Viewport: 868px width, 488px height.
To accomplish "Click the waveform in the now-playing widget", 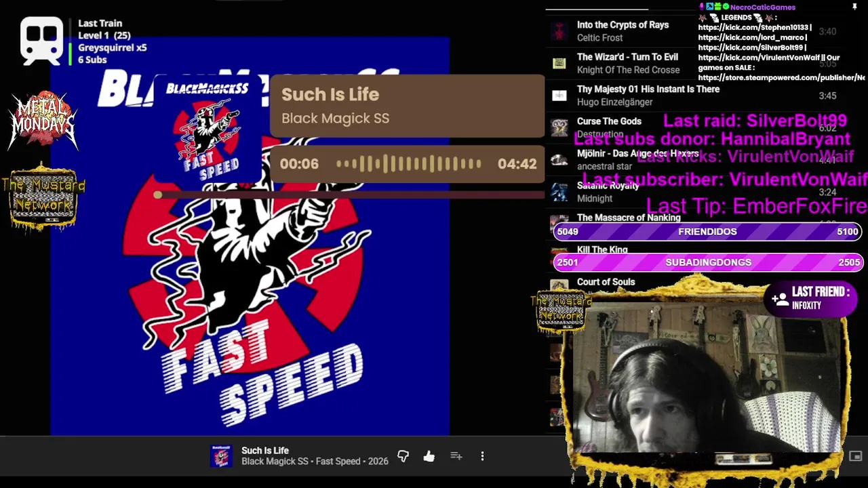I will click(409, 164).
